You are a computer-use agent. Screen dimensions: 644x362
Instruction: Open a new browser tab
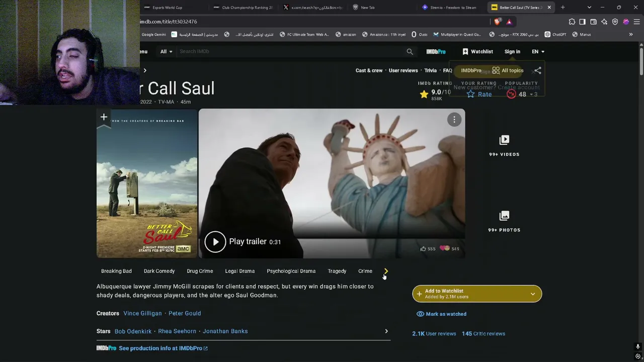(562, 8)
